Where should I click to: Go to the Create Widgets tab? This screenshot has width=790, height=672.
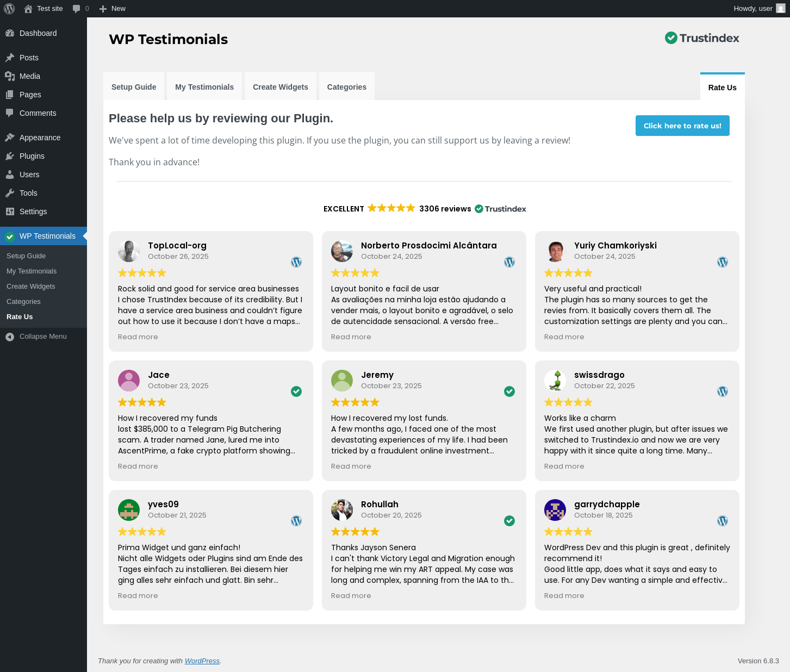[281, 87]
